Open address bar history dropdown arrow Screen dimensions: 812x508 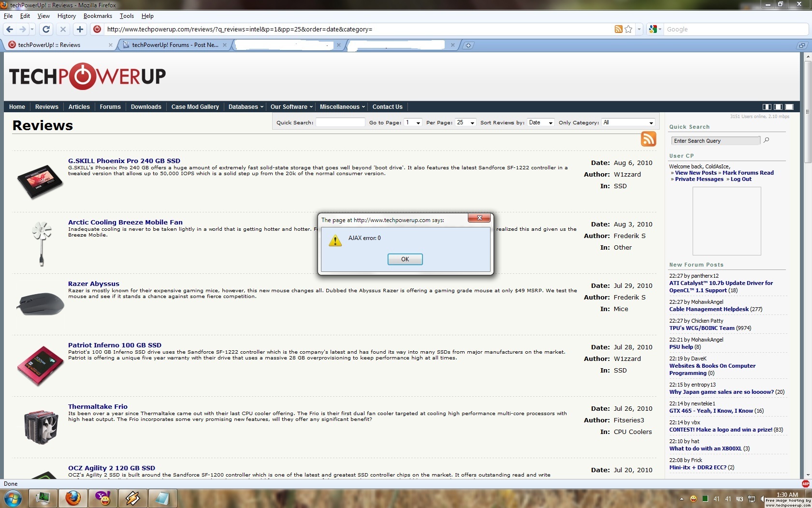click(x=639, y=29)
